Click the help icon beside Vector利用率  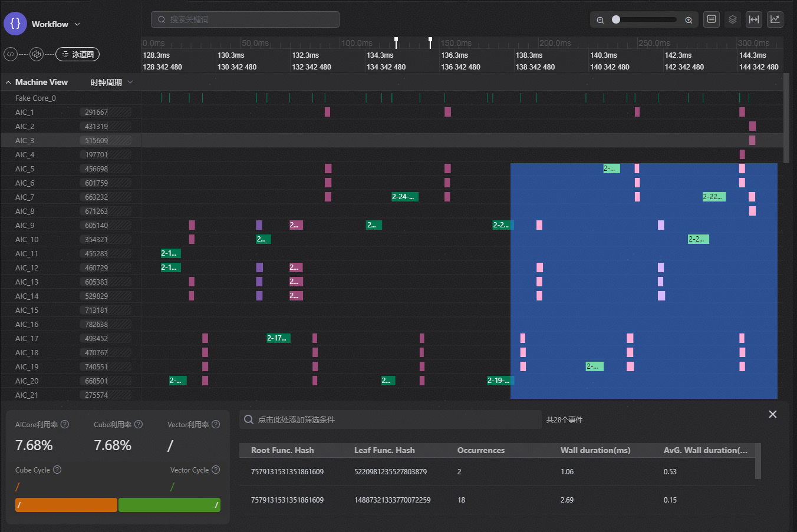[x=216, y=424]
